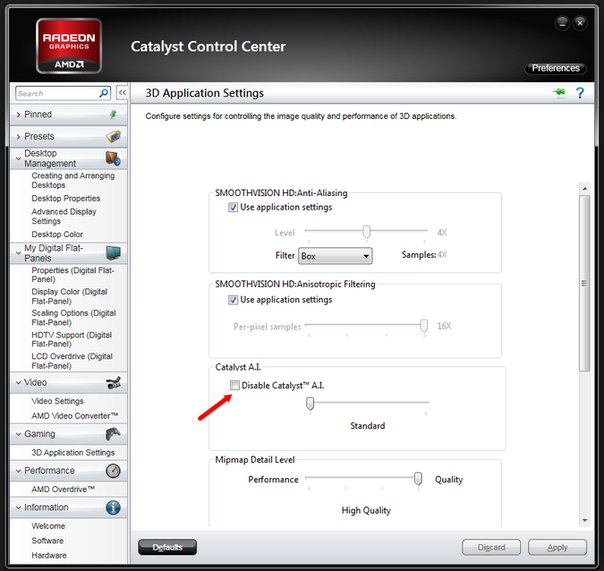The height and width of the screenshot is (571, 604).
Task: Collapse sidebar with double-chevron button
Action: (x=122, y=92)
